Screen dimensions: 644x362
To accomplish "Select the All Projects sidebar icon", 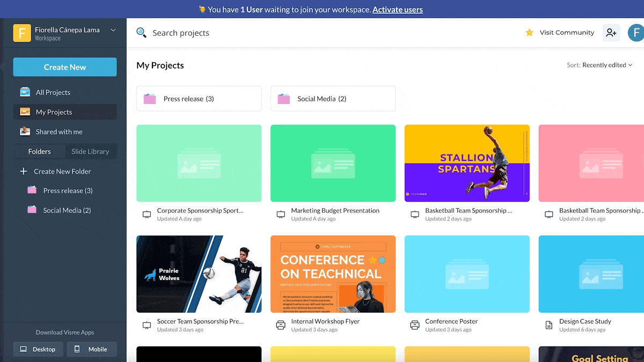I will [x=25, y=92].
